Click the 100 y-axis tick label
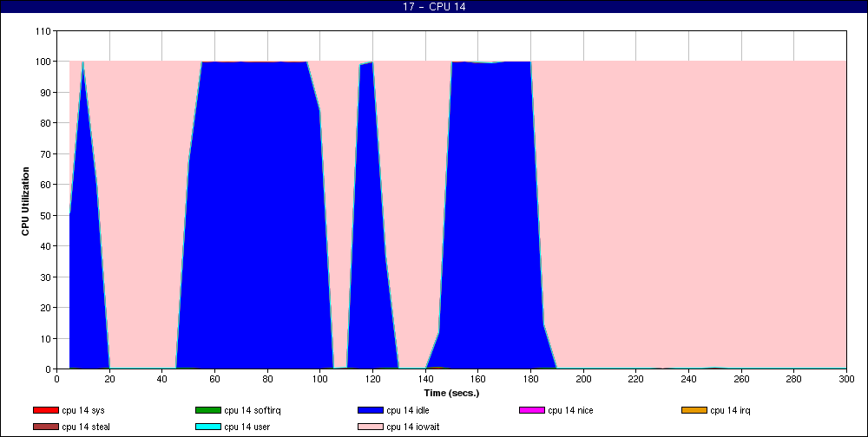 43,62
